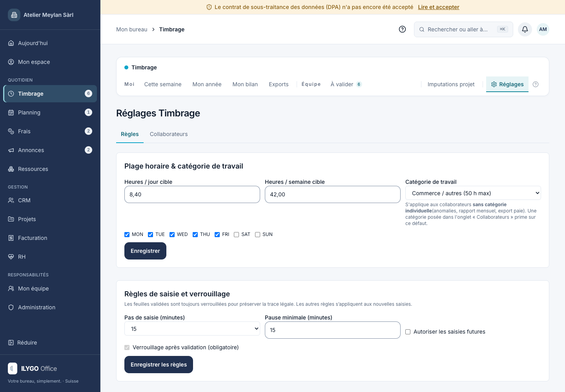Focus the Rechercher ou aller à search box
The height and width of the screenshot is (392, 565).
pyautogui.click(x=463, y=29)
